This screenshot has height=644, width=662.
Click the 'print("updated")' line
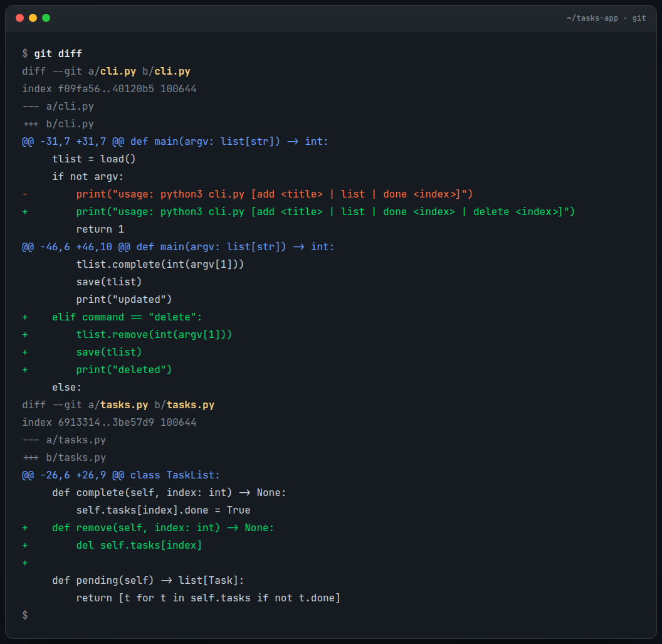124,300
